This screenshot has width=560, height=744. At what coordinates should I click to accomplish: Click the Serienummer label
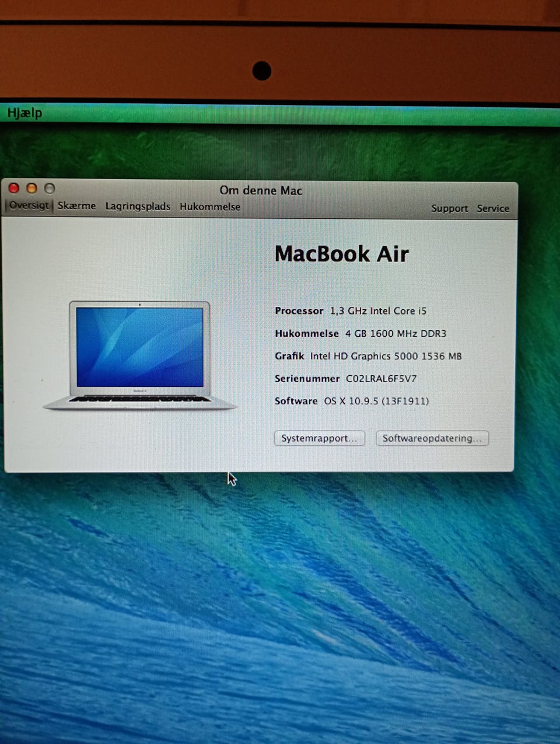tap(307, 379)
